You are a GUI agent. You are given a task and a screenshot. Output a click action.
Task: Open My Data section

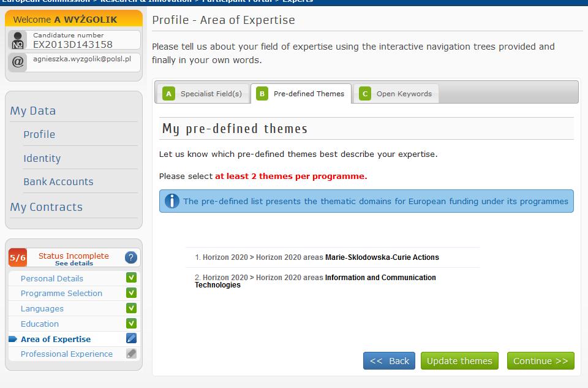point(33,111)
